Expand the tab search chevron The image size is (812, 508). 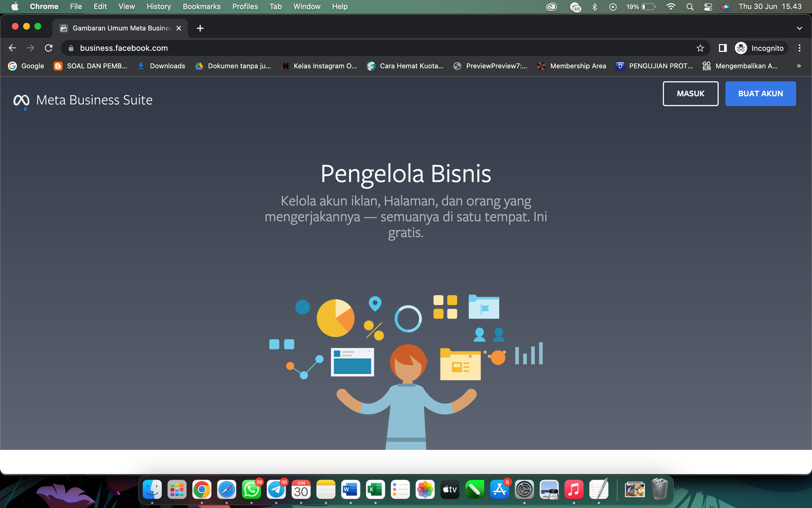pos(799,28)
